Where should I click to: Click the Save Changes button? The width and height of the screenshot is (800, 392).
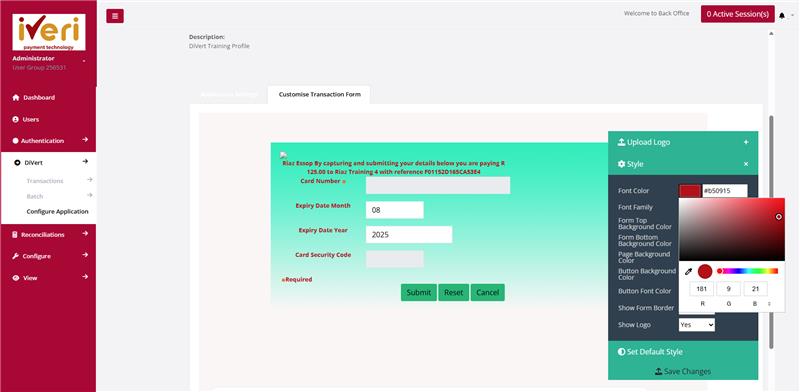click(683, 371)
